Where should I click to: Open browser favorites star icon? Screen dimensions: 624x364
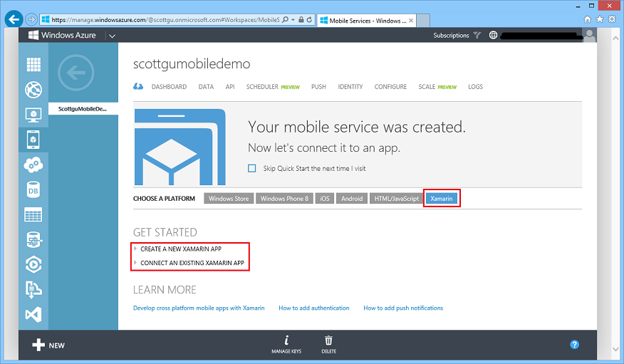pos(600,19)
